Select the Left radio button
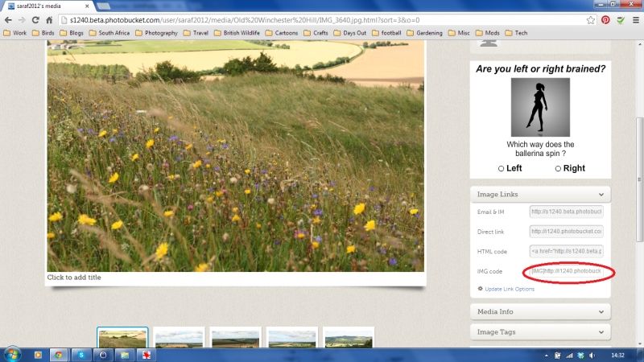The image size is (644, 362). pyautogui.click(x=501, y=168)
